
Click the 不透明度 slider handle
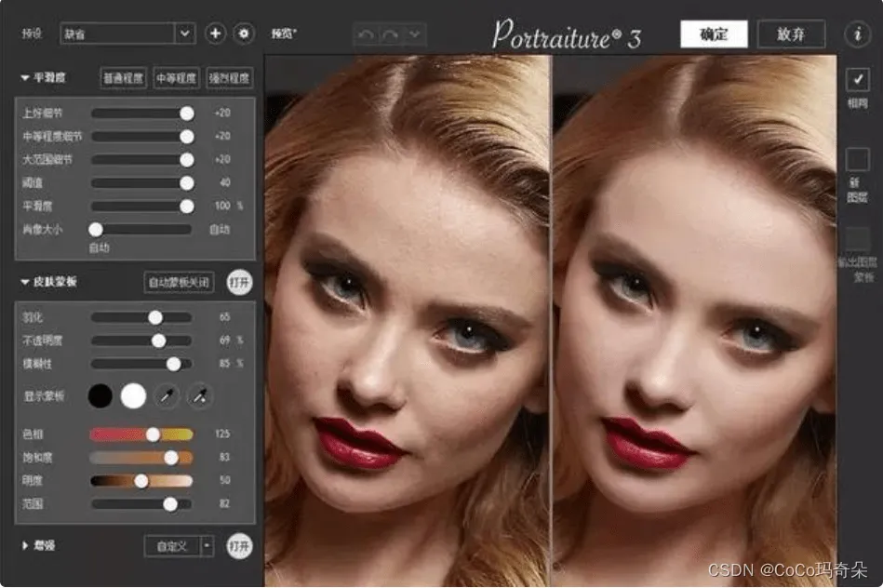point(159,341)
